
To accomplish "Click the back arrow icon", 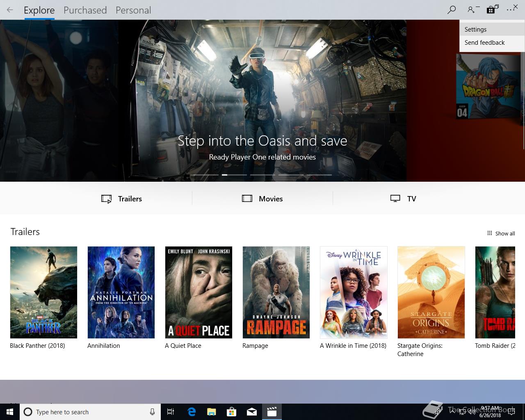I will [10, 10].
